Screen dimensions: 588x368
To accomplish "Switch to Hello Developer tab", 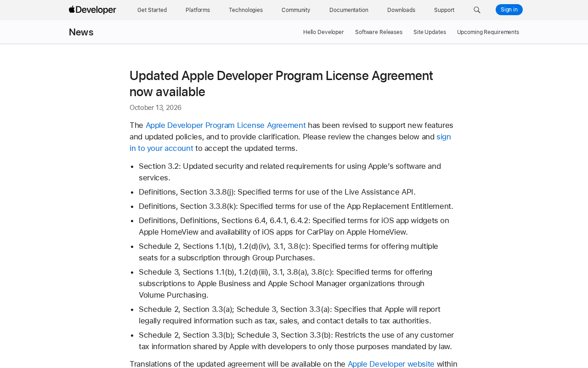I will (x=323, y=32).
